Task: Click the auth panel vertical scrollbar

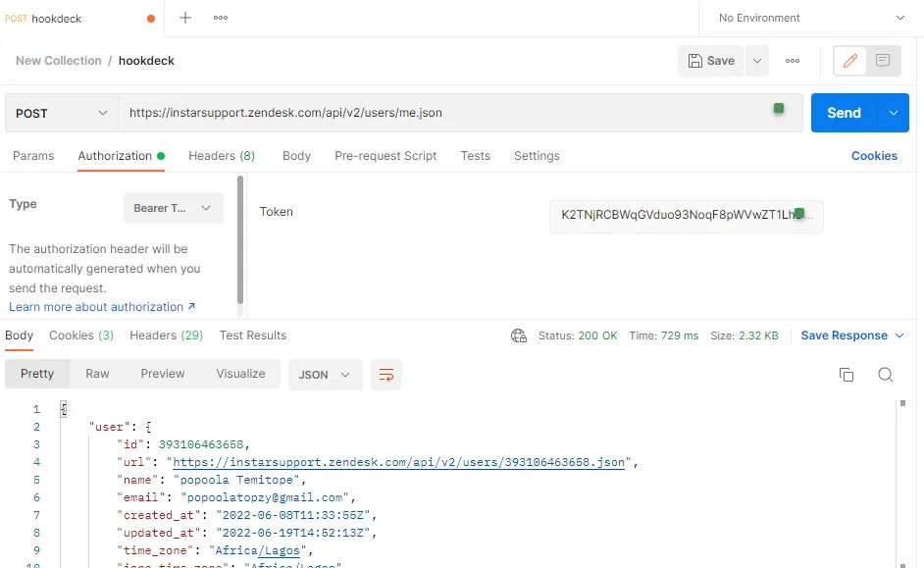Action: point(240,239)
